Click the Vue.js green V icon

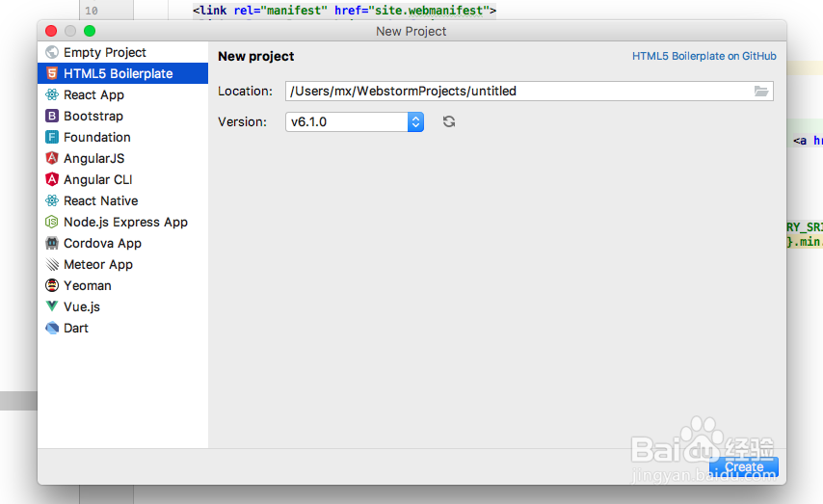click(x=52, y=306)
